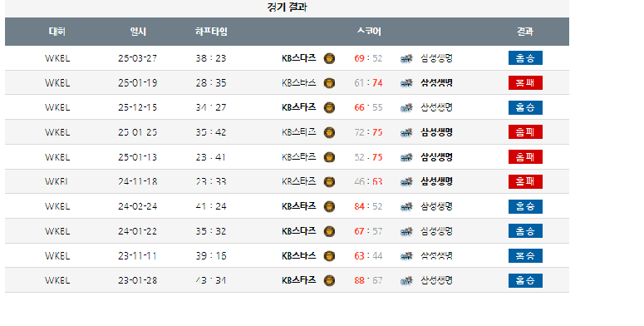Click the final score 63 : 44
Screen dimensions: 644x326
click(x=368, y=255)
